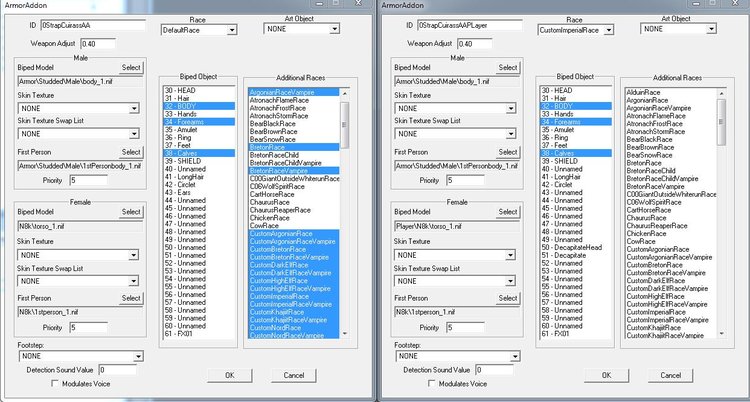Toggle Modulates Voice checkbox in right window

(432, 384)
